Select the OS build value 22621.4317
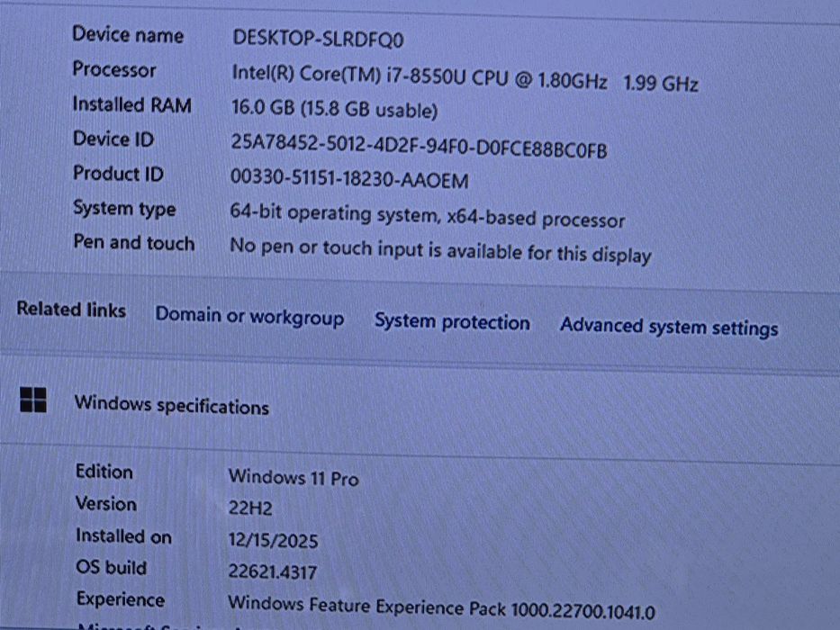Image resolution: width=840 pixels, height=630 pixels. [273, 571]
